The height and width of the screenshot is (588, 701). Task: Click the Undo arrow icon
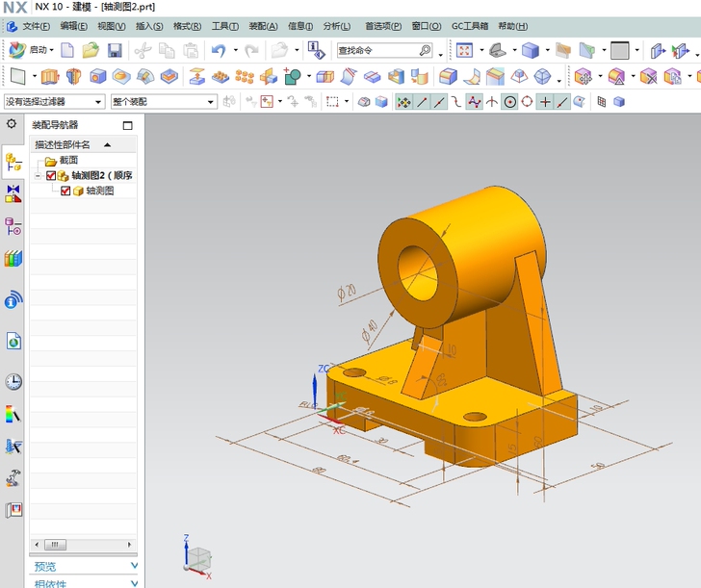[x=219, y=50]
